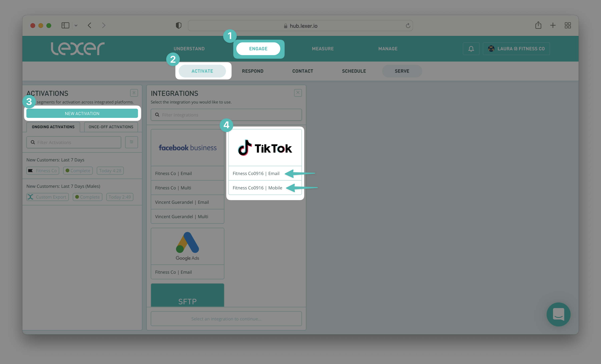Open activation filter settings icon
This screenshot has height=364, width=601.
click(132, 142)
